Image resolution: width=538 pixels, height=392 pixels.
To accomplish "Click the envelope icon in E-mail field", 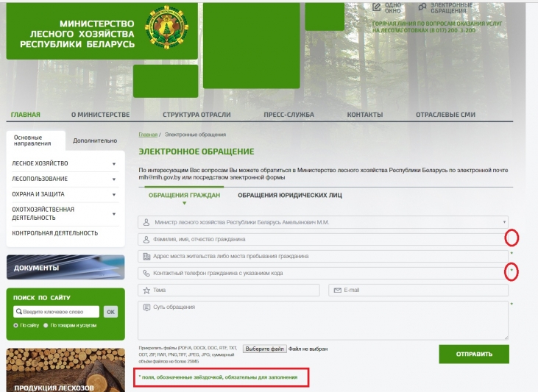I will [x=337, y=291].
